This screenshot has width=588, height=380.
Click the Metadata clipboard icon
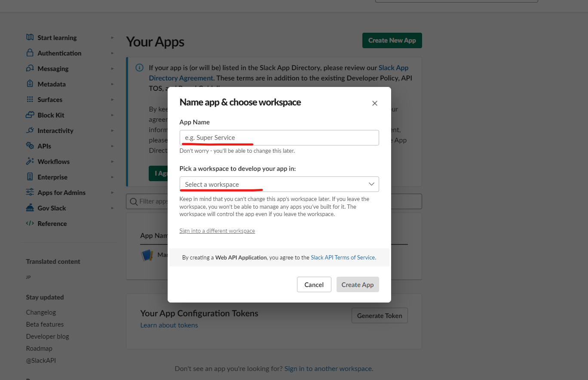pyautogui.click(x=30, y=84)
